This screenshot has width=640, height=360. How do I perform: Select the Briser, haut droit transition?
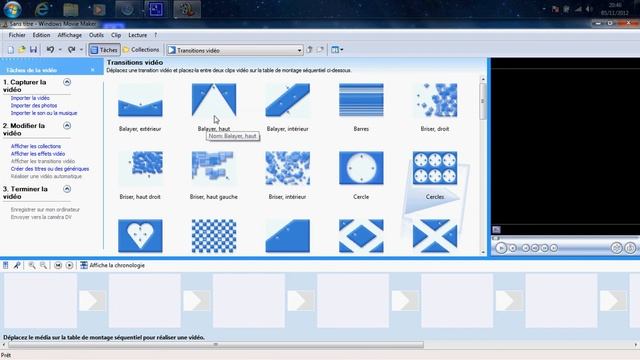click(140, 168)
